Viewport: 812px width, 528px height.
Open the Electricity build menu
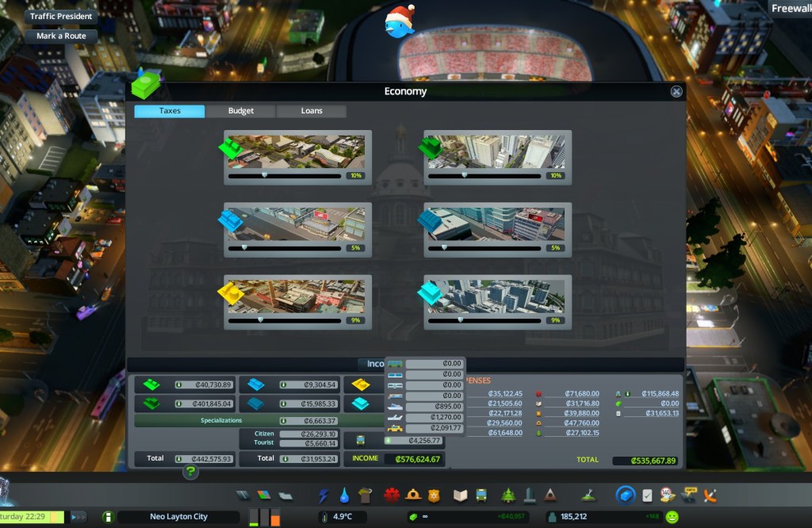(324, 495)
